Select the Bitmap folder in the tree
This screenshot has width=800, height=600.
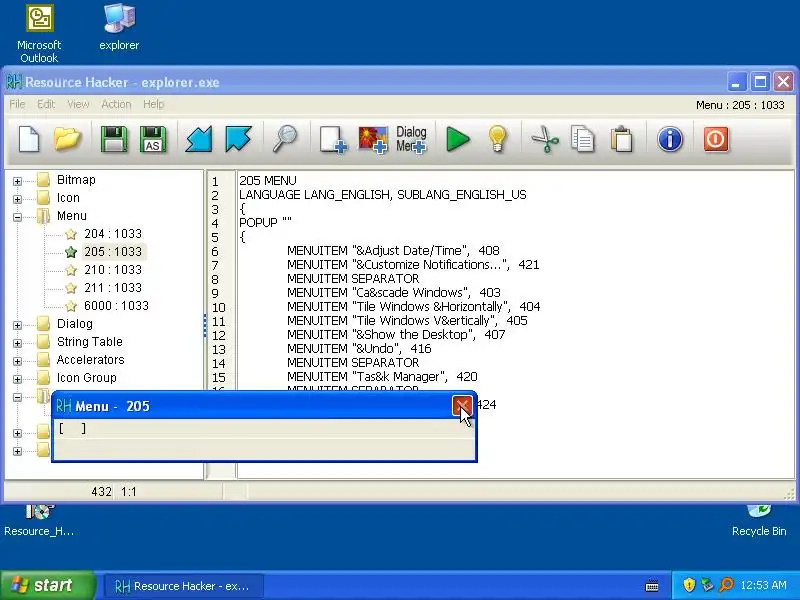pyautogui.click(x=76, y=180)
